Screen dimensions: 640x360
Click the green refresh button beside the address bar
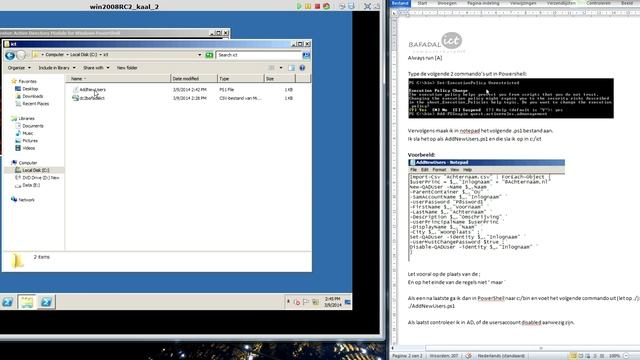coord(209,55)
